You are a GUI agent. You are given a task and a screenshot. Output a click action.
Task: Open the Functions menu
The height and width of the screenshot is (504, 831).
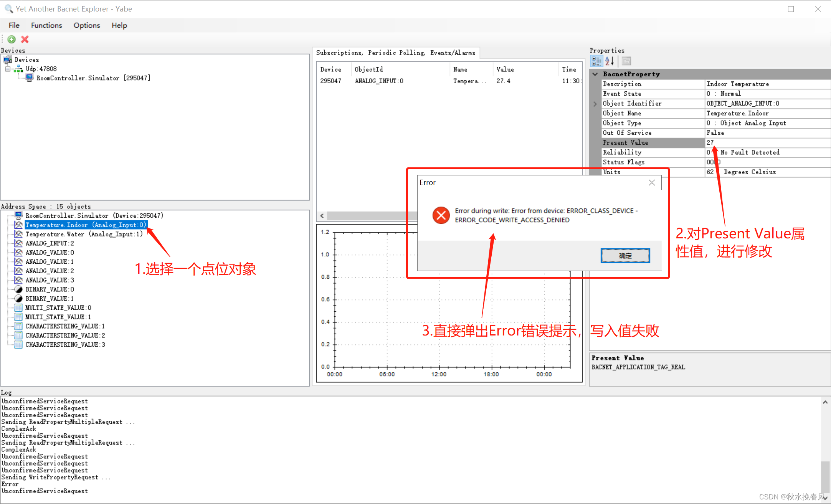[x=46, y=25]
